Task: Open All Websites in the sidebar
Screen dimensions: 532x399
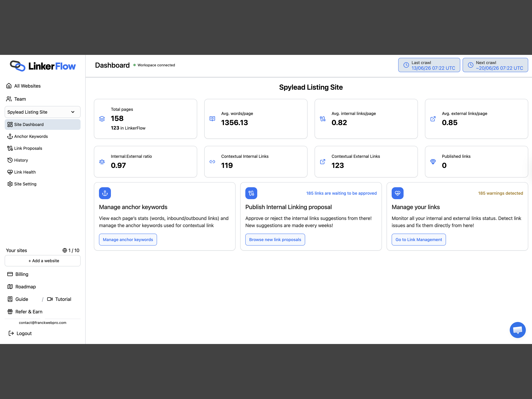Action: click(x=27, y=86)
